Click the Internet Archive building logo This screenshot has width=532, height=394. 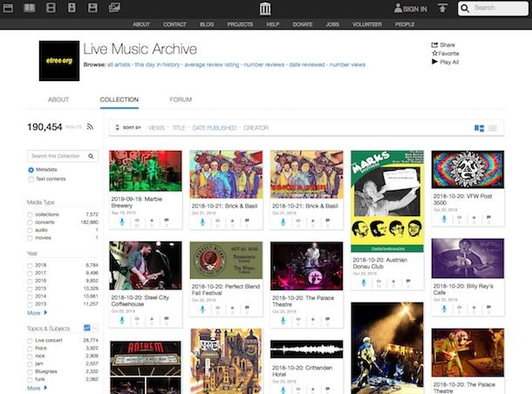[x=265, y=9]
